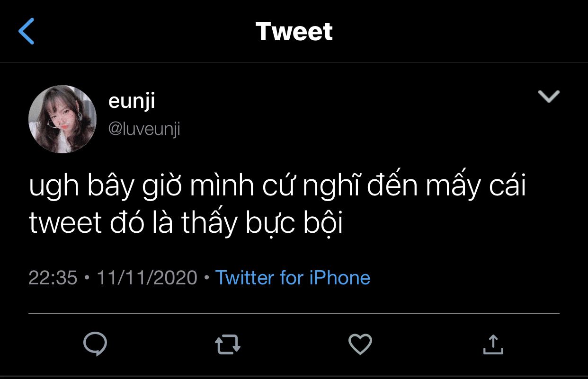Click the 11/11/2020 date

tap(147, 277)
